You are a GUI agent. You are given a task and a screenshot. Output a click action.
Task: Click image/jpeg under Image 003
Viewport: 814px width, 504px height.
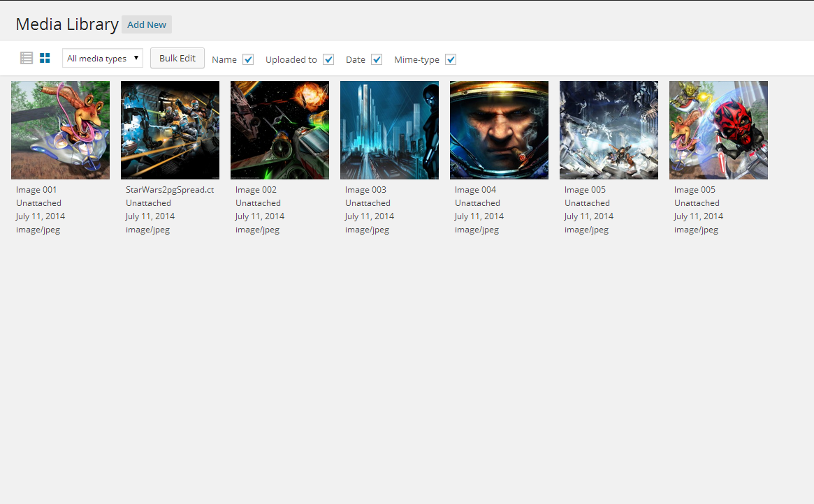tap(367, 230)
